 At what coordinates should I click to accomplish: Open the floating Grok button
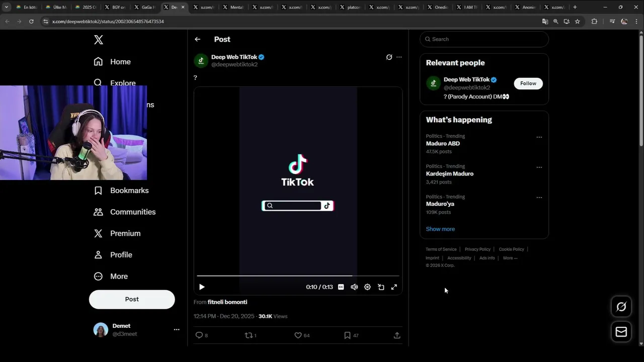[621, 307]
